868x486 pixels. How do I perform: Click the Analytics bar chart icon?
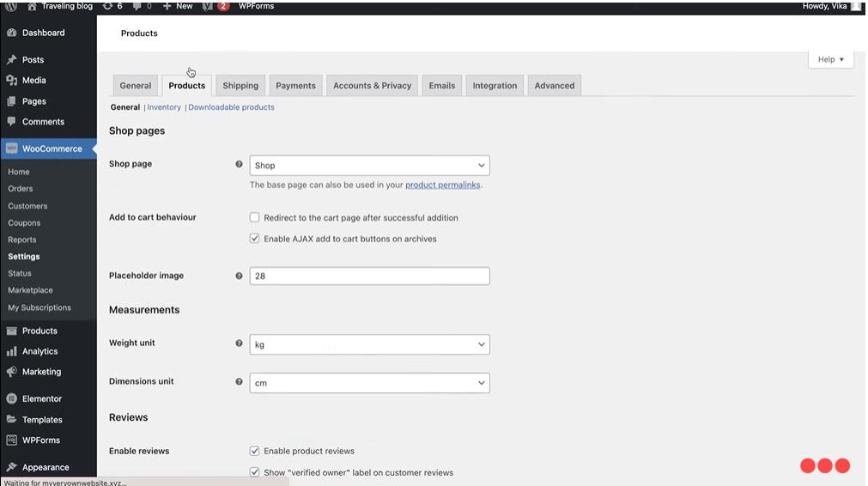pos(12,351)
